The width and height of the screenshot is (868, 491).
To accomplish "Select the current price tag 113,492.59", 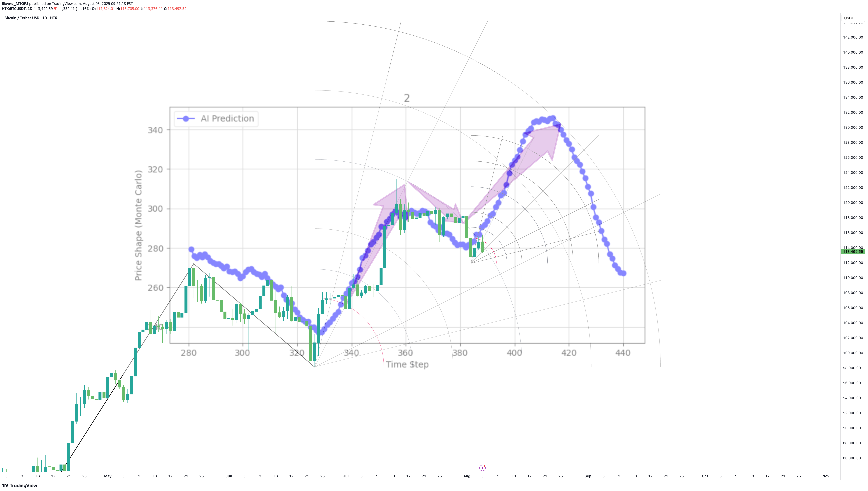I will (x=853, y=252).
